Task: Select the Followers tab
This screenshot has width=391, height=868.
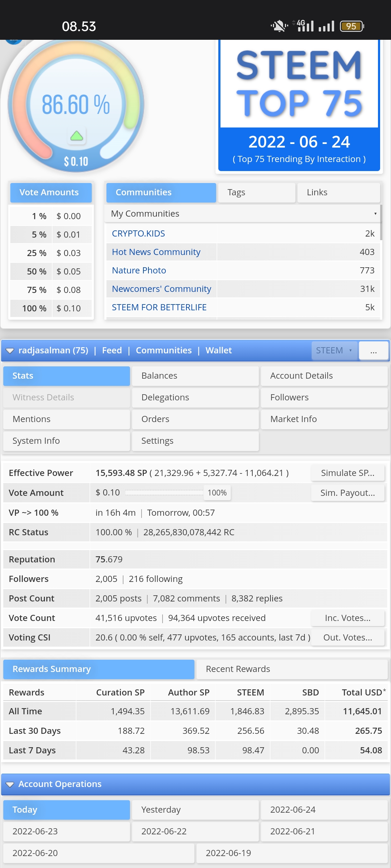Action: click(324, 397)
